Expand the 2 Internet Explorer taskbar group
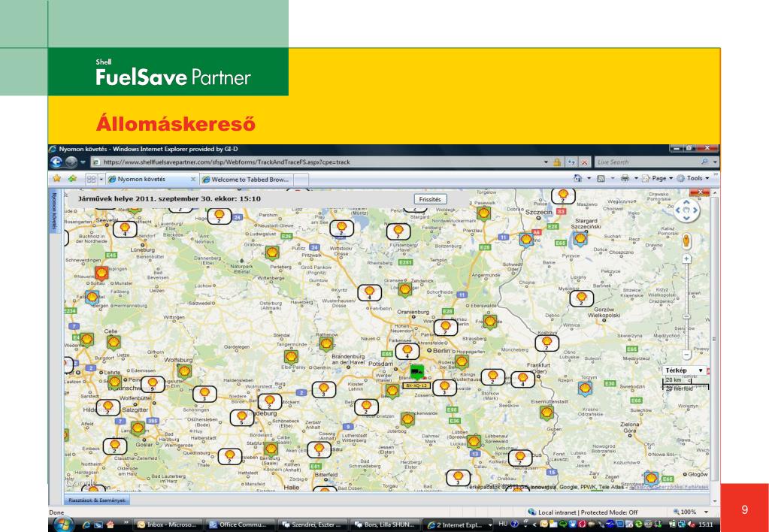The width and height of the screenshot is (769, 532). tap(458, 524)
